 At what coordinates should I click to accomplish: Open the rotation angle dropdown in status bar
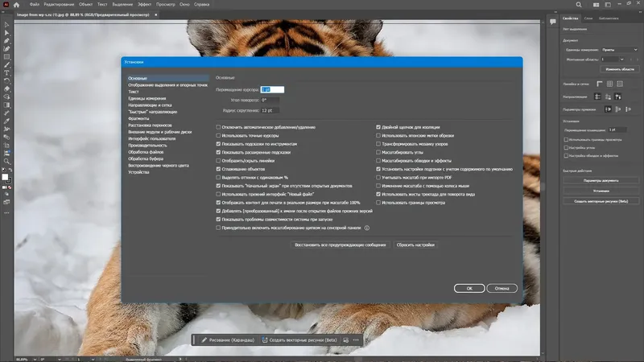tap(59, 360)
